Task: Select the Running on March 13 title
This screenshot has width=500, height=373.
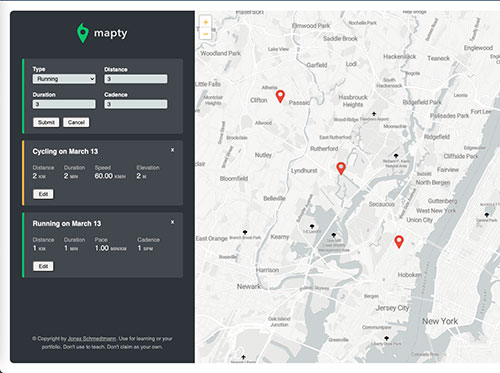Action: tap(67, 223)
